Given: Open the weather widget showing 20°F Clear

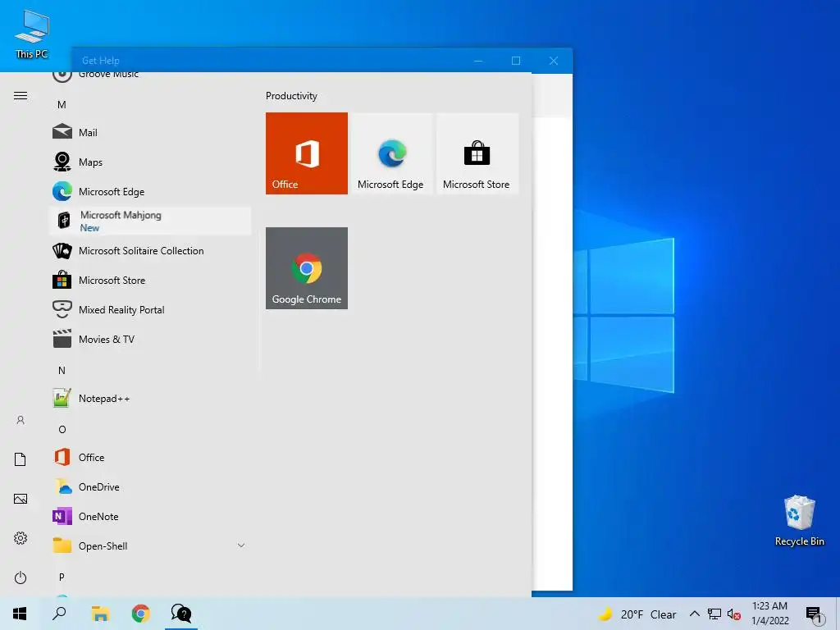Looking at the screenshot, I should (x=637, y=614).
